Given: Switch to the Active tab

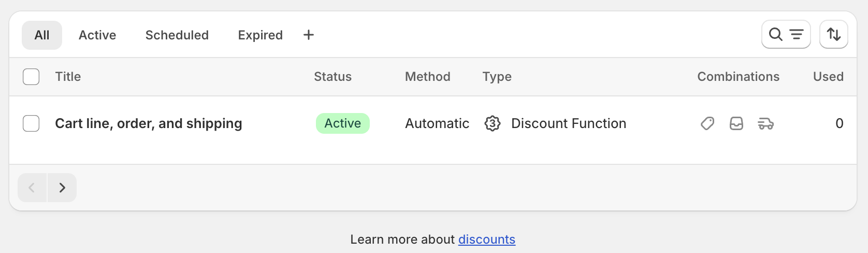Looking at the screenshot, I should point(97,35).
